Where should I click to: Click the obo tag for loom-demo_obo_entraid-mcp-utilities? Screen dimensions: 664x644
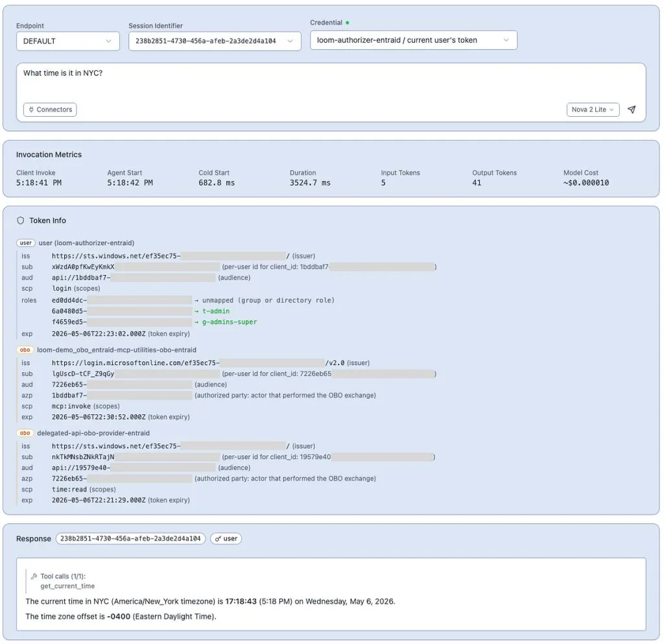click(x=25, y=350)
